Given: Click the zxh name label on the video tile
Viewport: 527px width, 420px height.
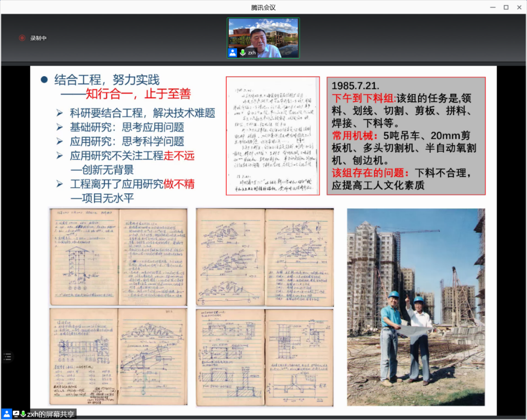Looking at the screenshot, I should tap(251, 52).
